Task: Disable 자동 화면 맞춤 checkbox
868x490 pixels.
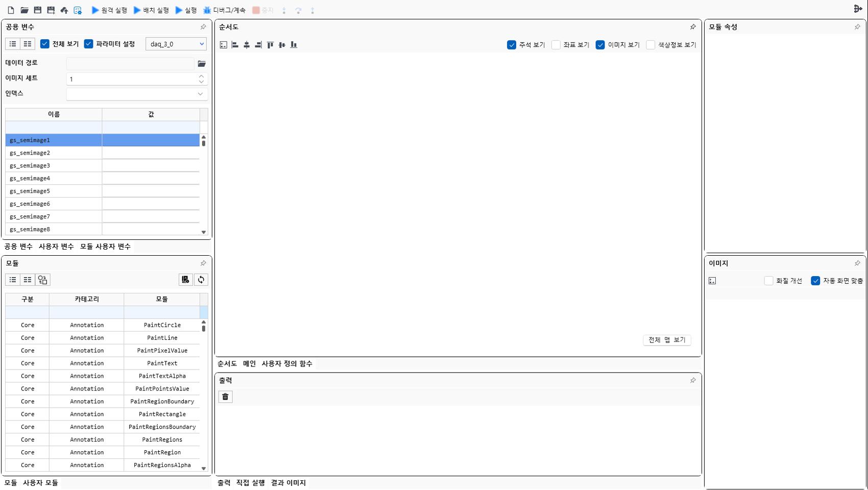Action: 815,281
